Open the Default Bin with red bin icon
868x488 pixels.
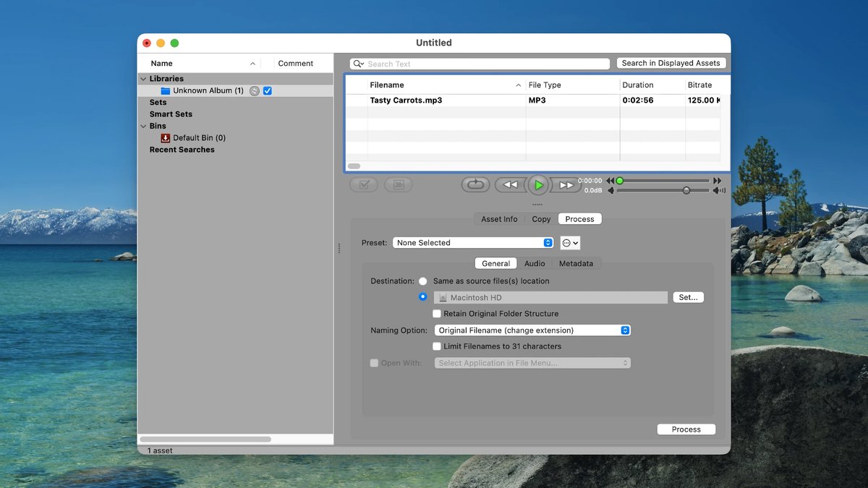[165, 137]
